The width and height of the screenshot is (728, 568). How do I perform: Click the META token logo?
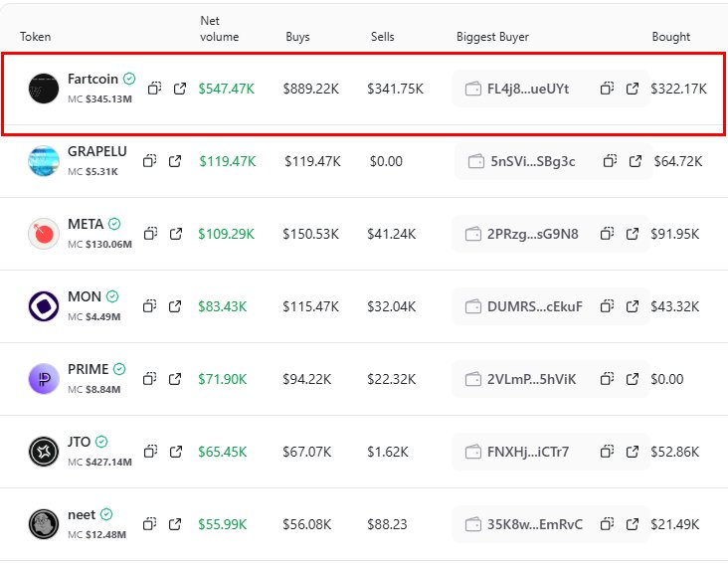44,234
